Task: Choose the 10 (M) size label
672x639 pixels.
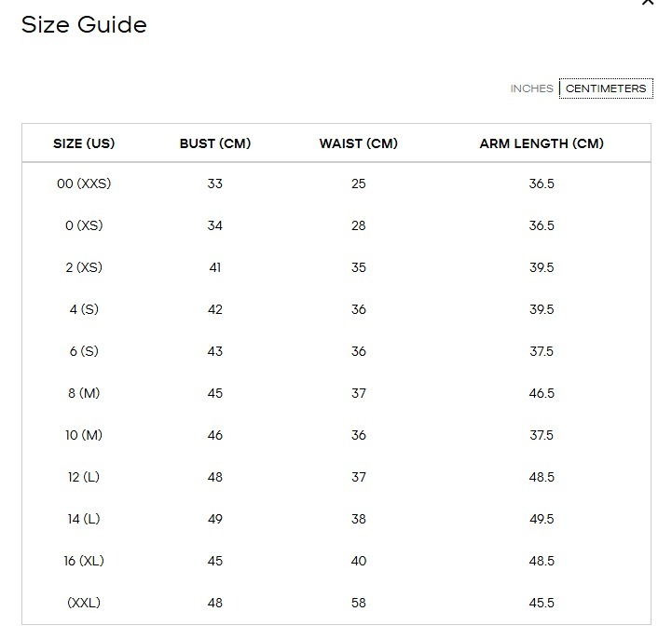Action: (x=84, y=435)
